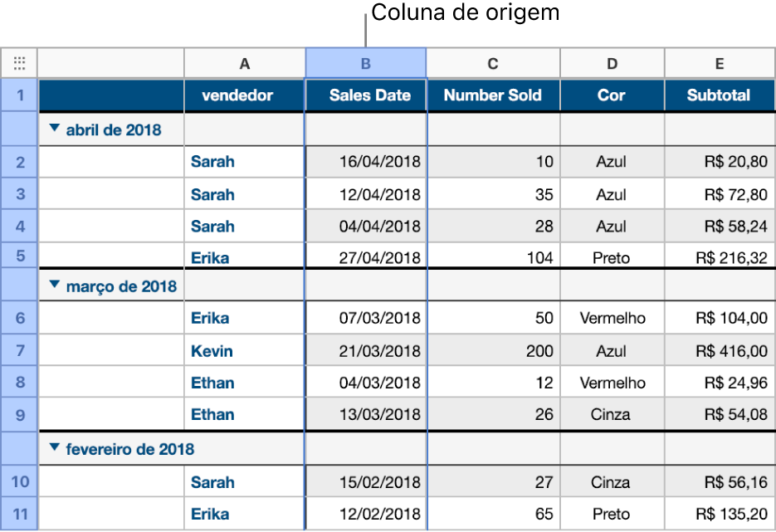776x532 pixels.
Task: Select column header A
Action: coord(244,62)
